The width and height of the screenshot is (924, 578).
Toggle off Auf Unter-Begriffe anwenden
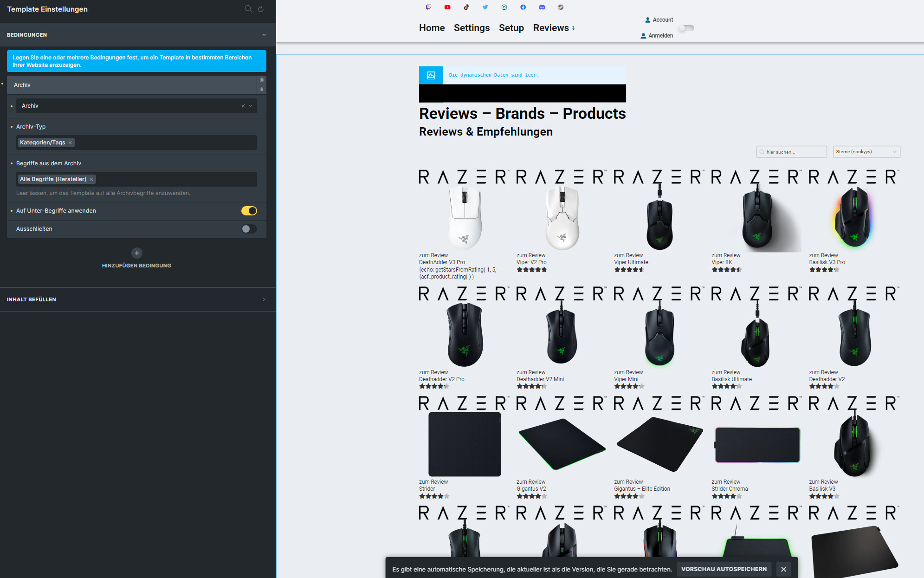pos(249,211)
